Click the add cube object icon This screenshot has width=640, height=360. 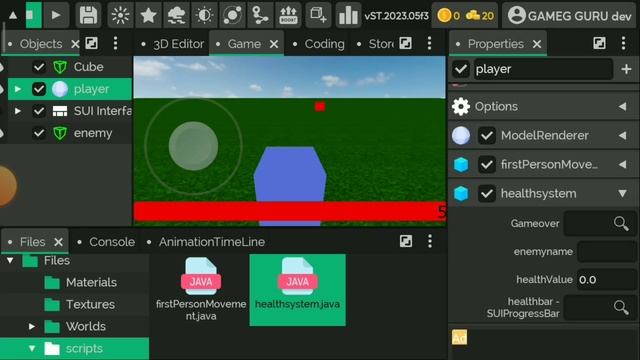[318, 15]
